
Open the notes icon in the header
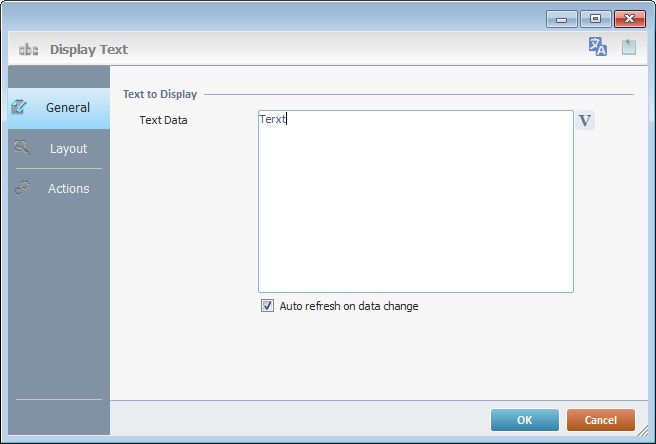click(629, 47)
